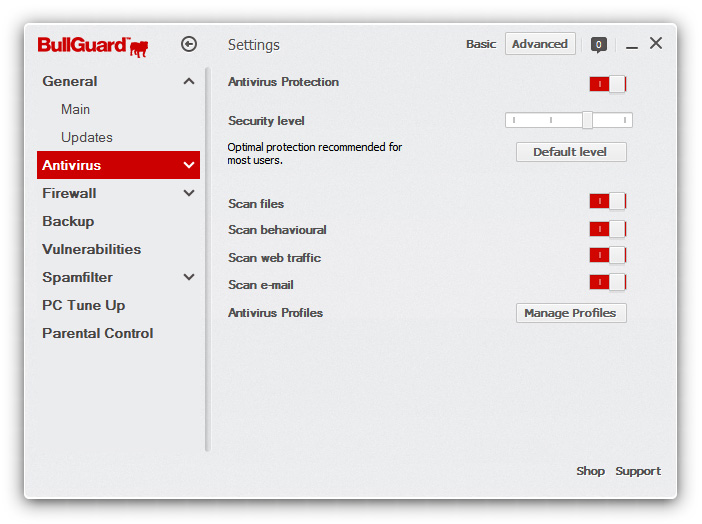The width and height of the screenshot is (702, 524).
Task: Switch off Scan e-mail toggle
Action: point(608,282)
